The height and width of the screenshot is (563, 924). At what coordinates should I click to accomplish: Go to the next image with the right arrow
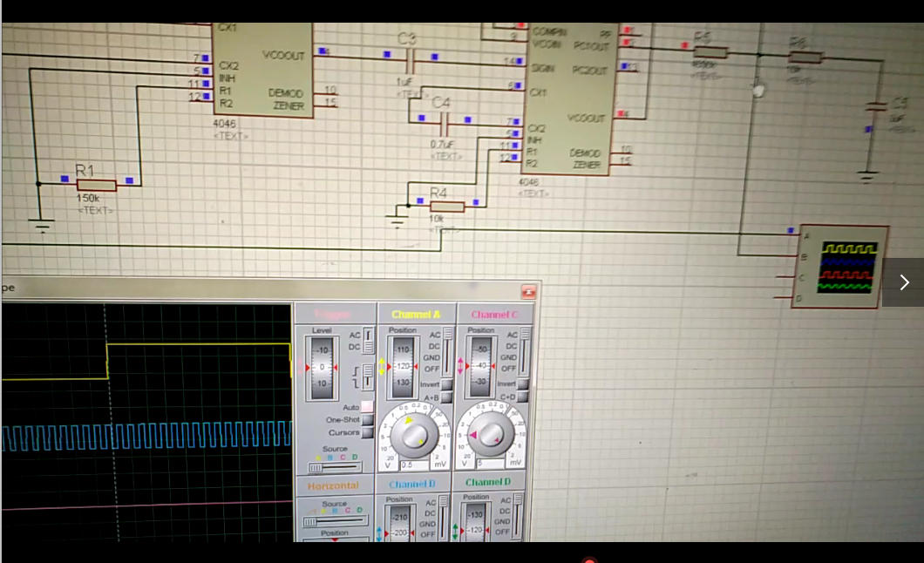click(904, 282)
